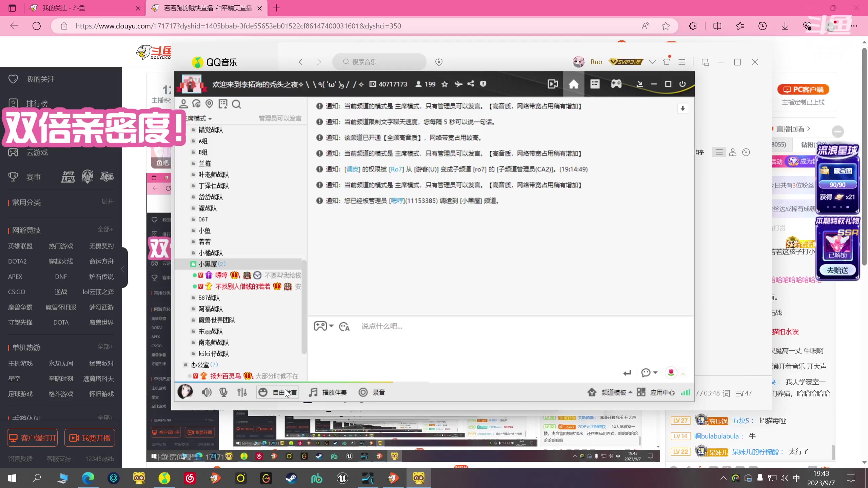
Task: Open 频道模板 channel template menu
Action: tap(610, 392)
